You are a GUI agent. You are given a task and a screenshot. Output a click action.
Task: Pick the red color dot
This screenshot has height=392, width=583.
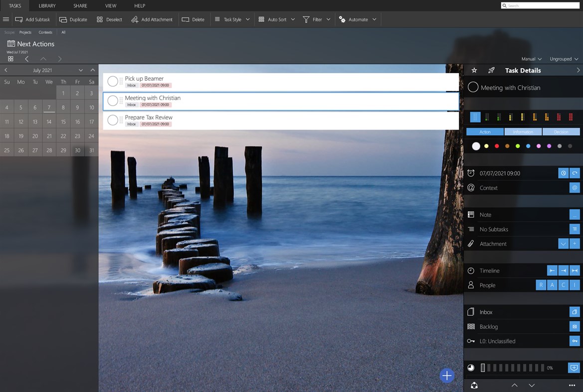click(497, 146)
